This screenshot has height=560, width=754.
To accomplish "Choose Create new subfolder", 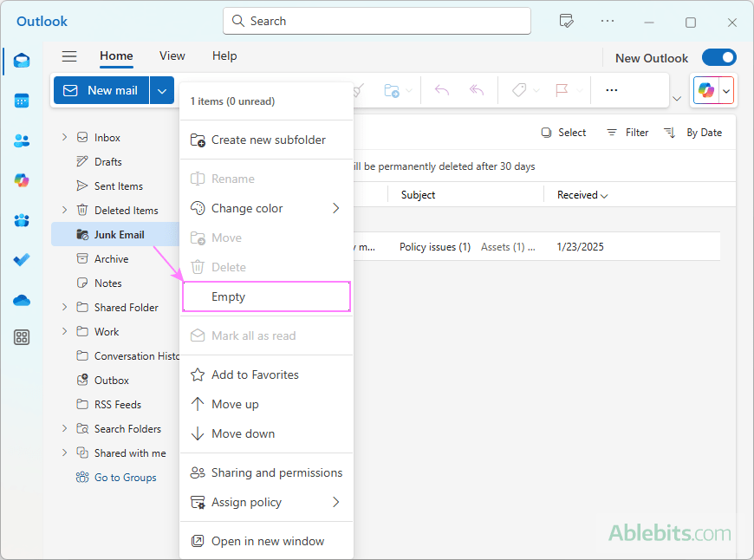I will [x=266, y=140].
